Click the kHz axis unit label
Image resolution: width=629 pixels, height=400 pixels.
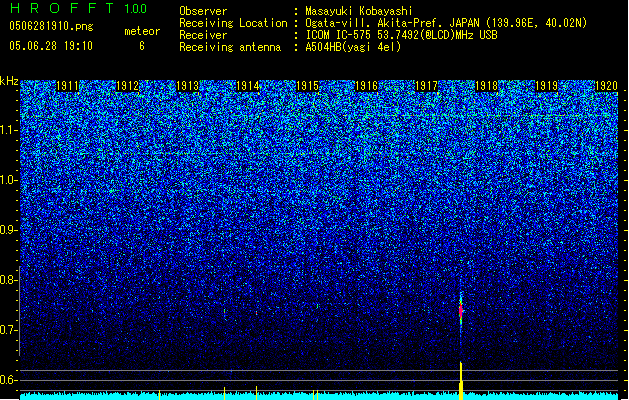coord(9,81)
